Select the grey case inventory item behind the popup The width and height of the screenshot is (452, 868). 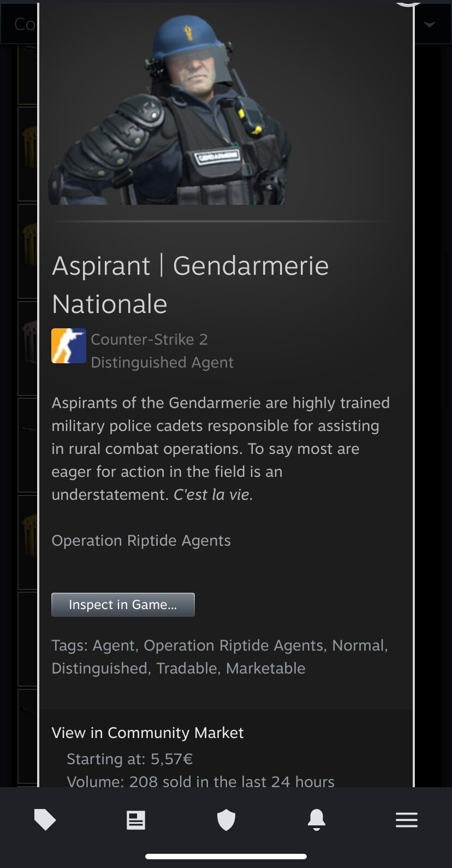point(27,349)
